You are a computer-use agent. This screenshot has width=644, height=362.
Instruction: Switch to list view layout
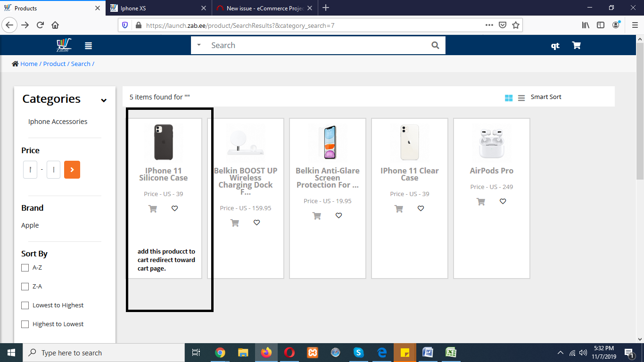521,98
